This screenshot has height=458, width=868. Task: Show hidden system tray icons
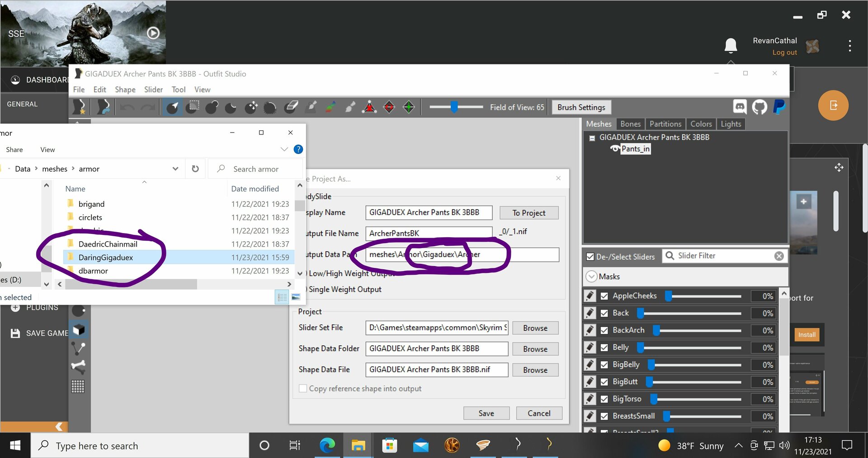tap(738, 446)
